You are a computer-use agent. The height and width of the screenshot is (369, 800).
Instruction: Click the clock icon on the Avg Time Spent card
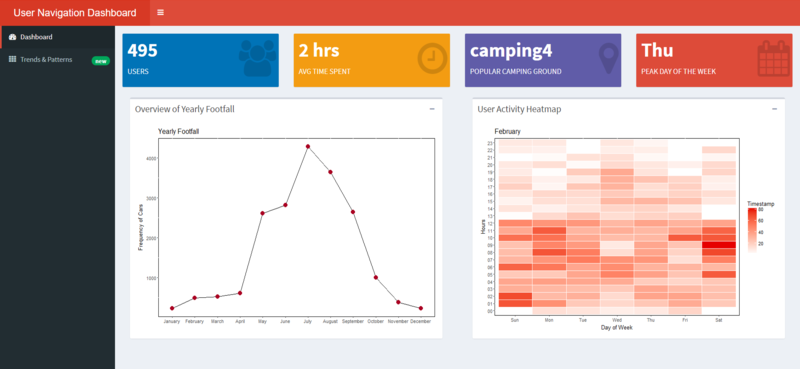[x=432, y=58]
